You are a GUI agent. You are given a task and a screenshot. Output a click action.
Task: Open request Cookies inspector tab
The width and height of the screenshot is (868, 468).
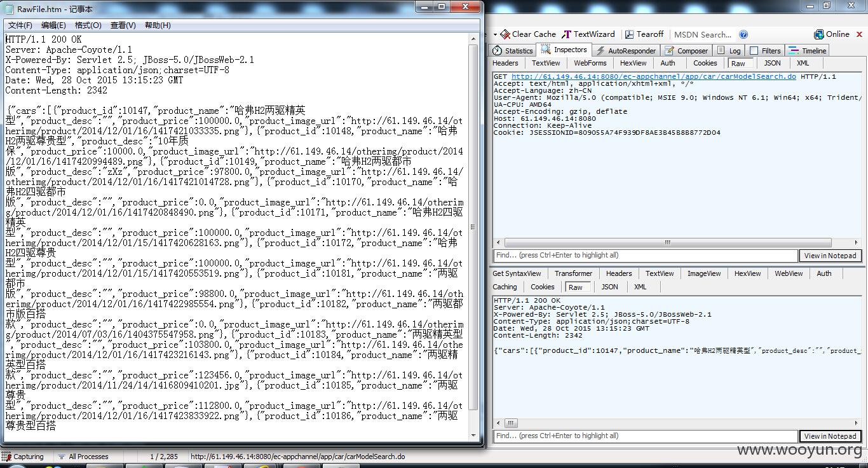click(x=705, y=63)
